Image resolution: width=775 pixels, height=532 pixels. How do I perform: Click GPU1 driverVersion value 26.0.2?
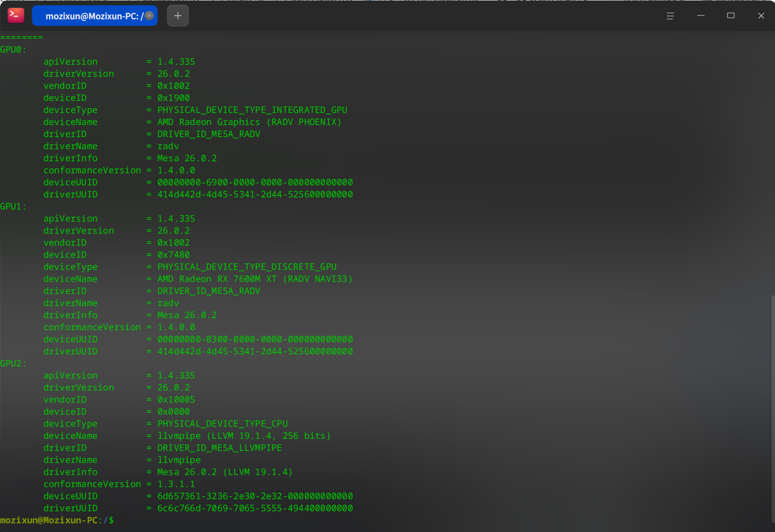(173, 231)
